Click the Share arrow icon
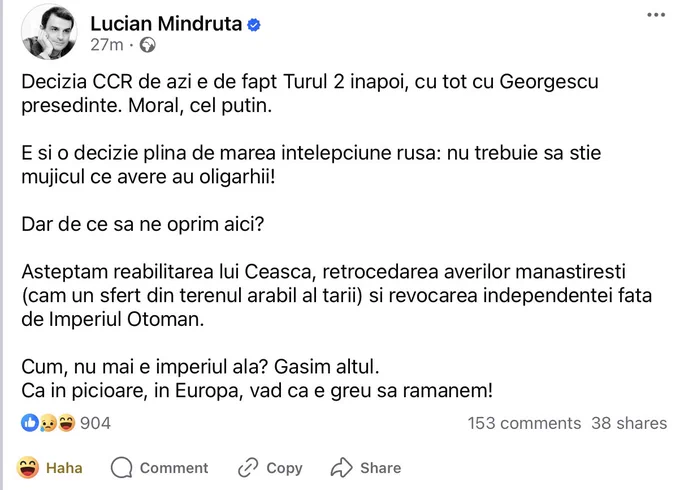680x490 pixels. click(342, 467)
